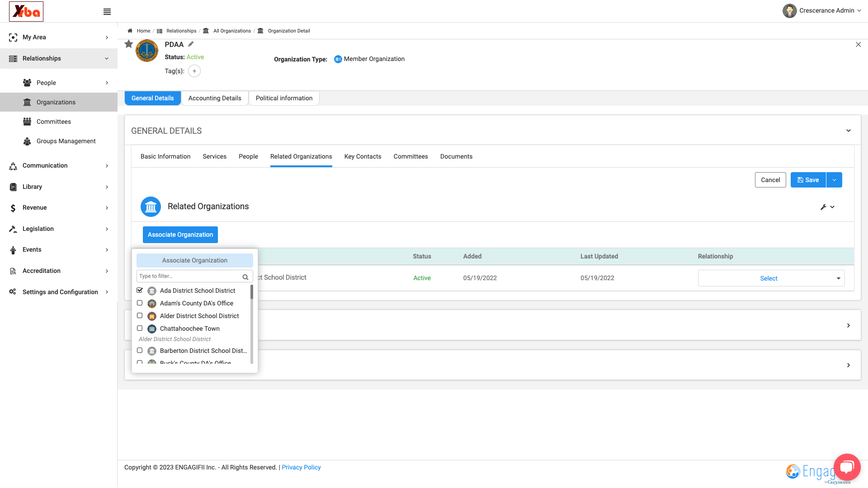Screen dimensions: 868x488
Task: Add a tag with the plus icon
Action: [194, 71]
